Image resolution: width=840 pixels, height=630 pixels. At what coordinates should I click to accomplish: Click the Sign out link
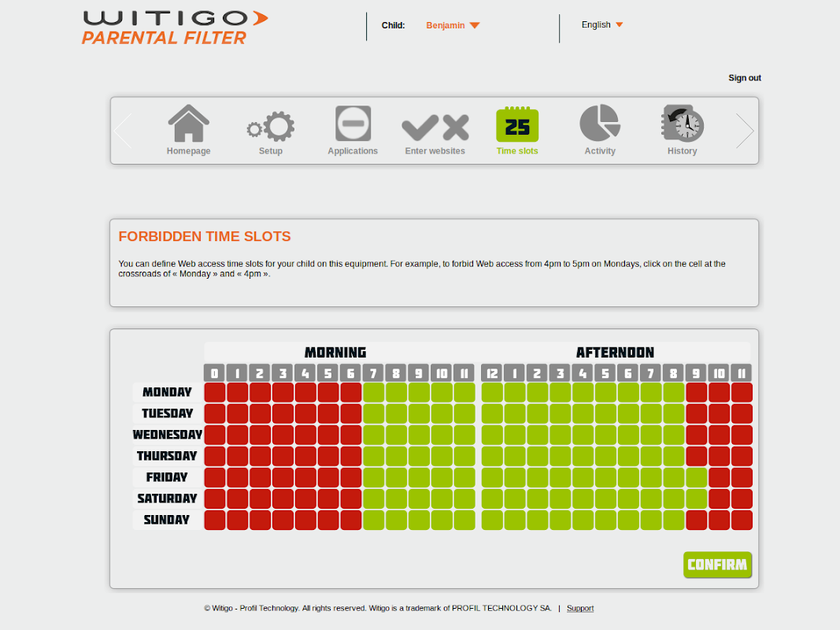[x=745, y=78]
